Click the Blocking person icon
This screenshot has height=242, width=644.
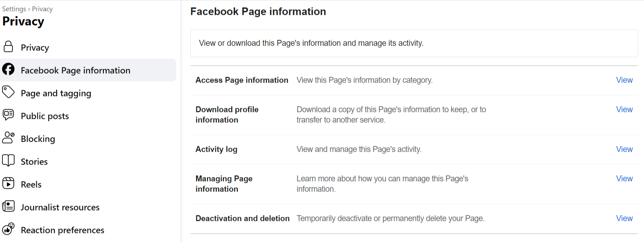click(8, 138)
